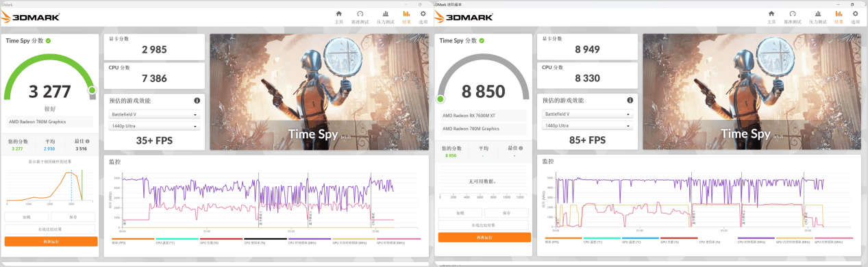The width and height of the screenshot is (868, 267).
Task: Click 在线比较结果 button in 8 850 score window
Action: click(x=484, y=225)
